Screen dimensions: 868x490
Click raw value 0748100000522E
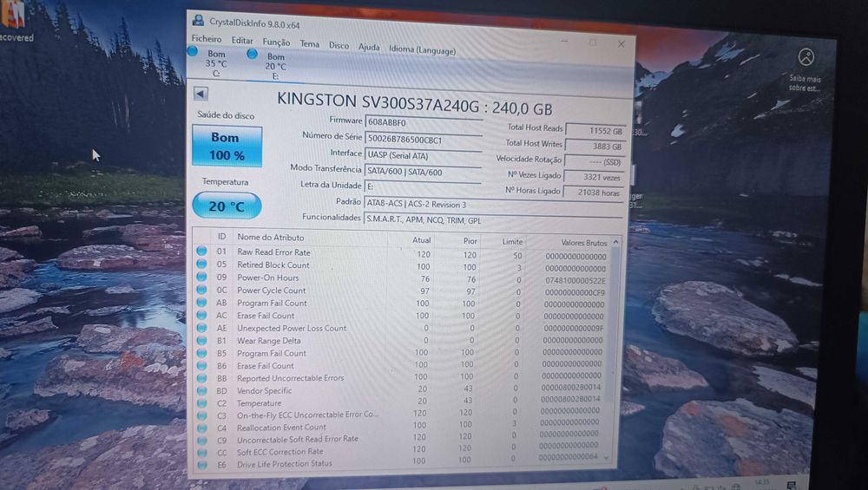[x=575, y=280]
